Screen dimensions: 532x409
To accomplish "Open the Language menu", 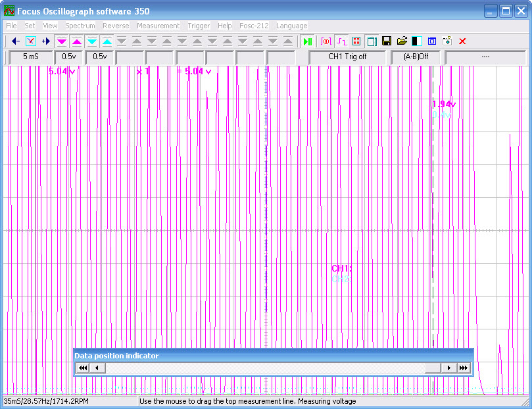I will tap(292, 26).
